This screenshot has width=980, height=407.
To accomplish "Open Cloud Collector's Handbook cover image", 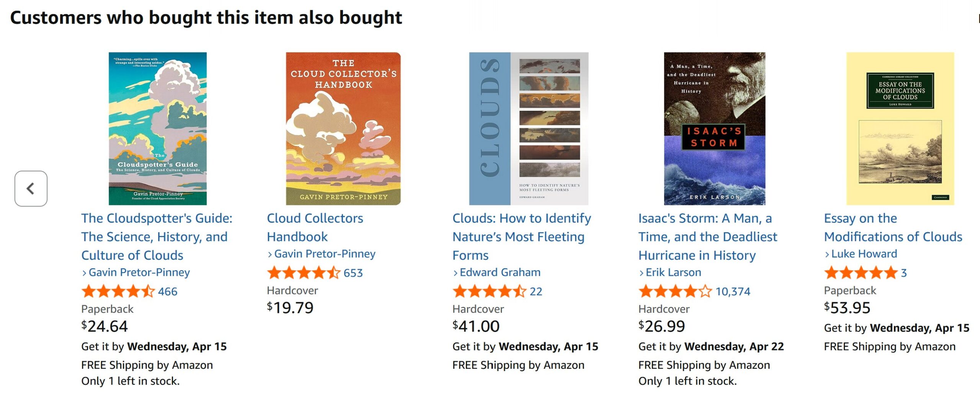I will 343,129.
